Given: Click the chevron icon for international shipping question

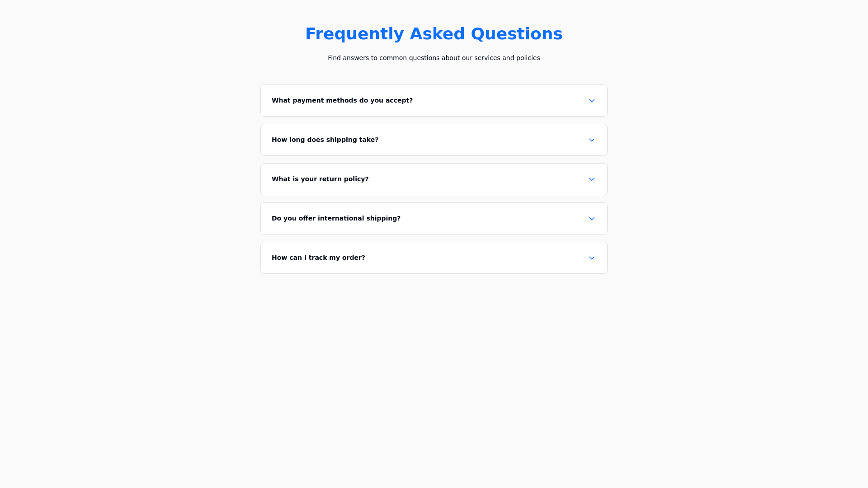Looking at the screenshot, I should pos(591,219).
